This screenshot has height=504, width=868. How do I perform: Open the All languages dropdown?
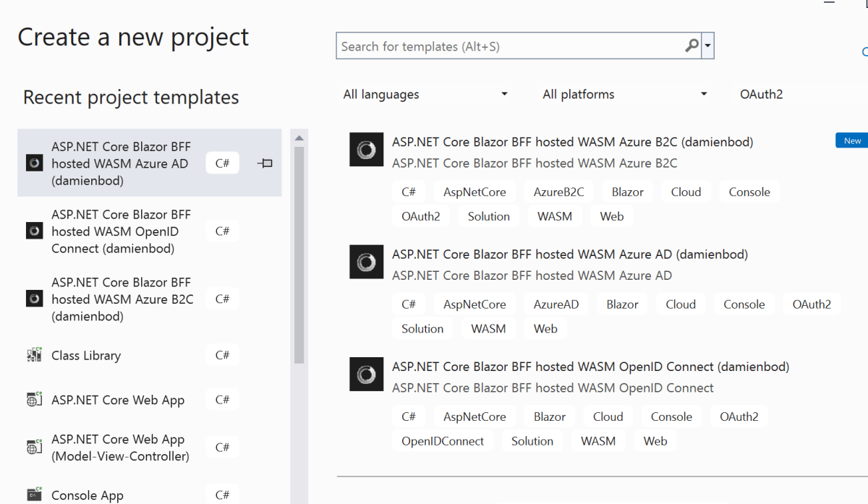(425, 94)
